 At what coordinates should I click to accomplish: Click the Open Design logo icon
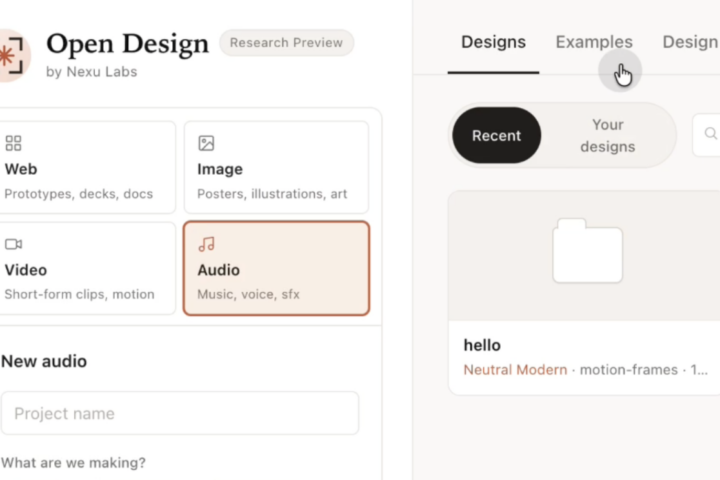pos(13,56)
